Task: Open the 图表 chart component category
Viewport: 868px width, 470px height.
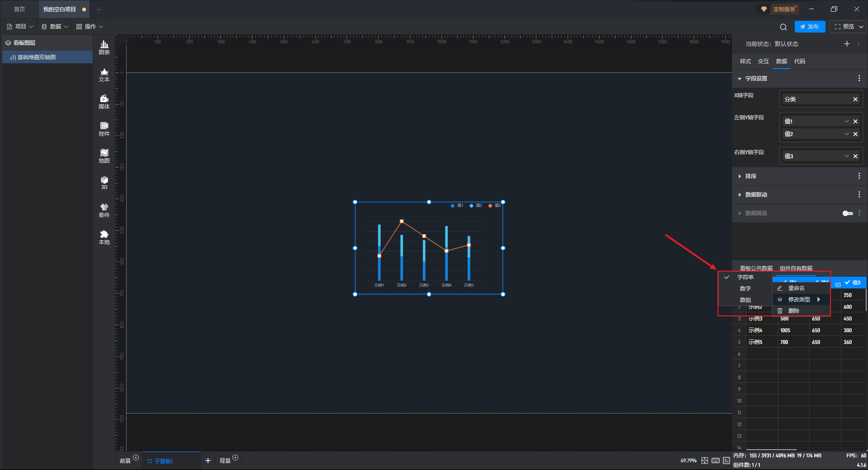Action: (104, 47)
